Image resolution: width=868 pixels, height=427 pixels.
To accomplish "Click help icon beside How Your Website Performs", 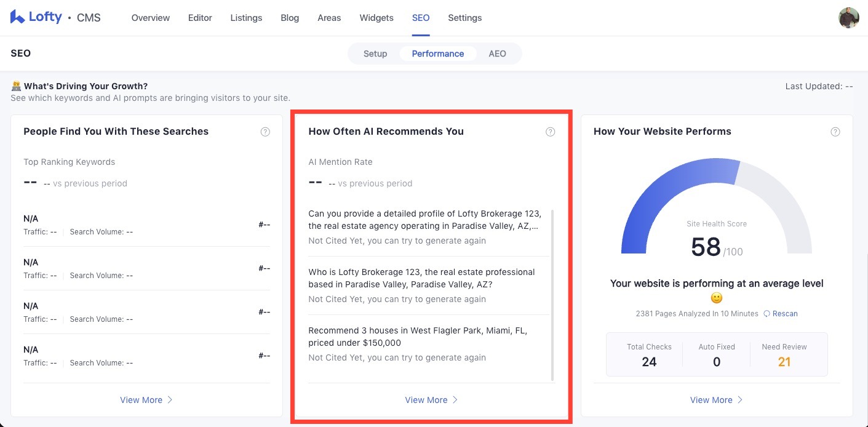I will 835,132.
